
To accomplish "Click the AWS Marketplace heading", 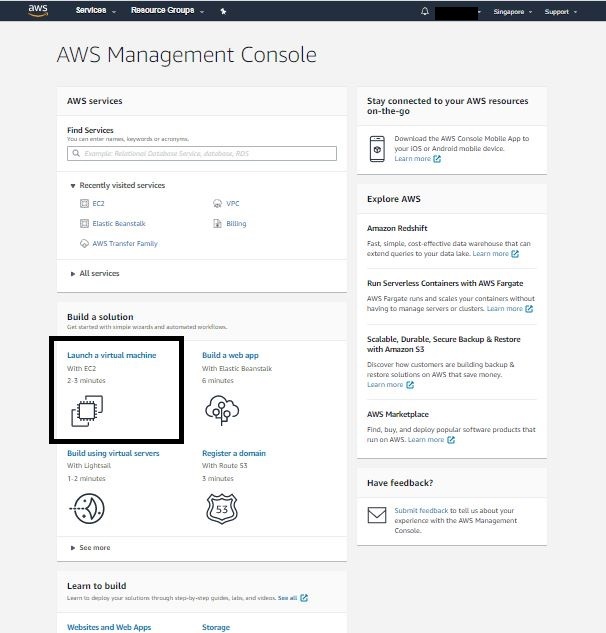I will pyautogui.click(x=398, y=414).
